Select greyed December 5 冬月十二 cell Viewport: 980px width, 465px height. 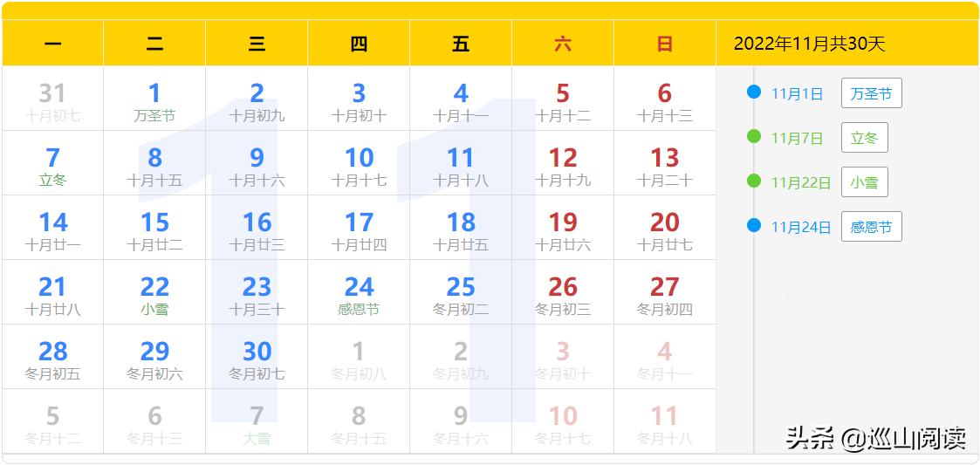click(x=52, y=421)
